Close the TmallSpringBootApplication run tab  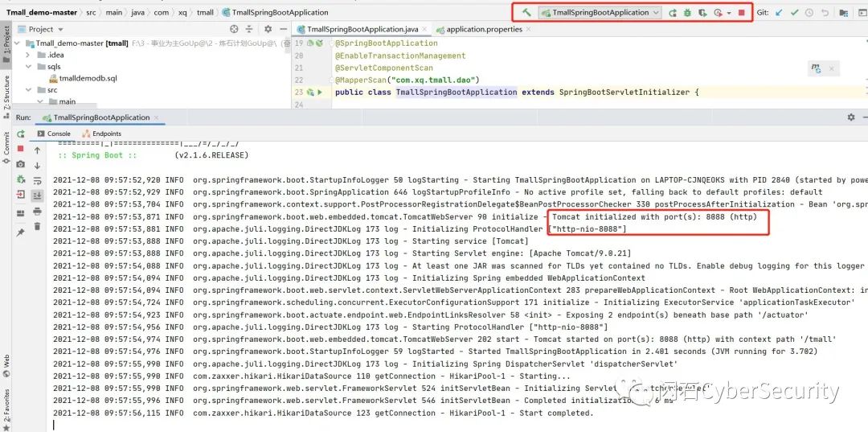[157, 117]
